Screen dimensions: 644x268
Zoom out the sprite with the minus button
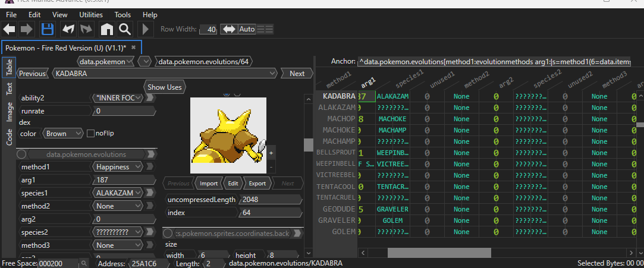pyautogui.click(x=271, y=166)
